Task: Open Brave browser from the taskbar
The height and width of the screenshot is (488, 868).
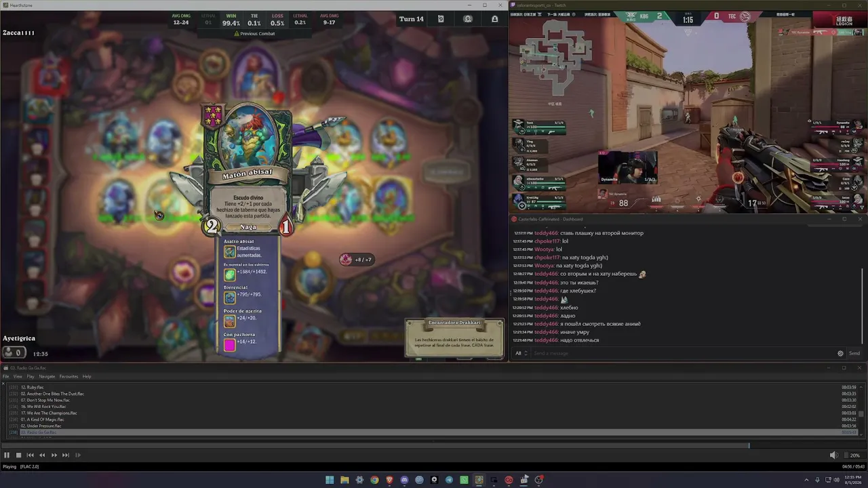Action: coord(389,480)
